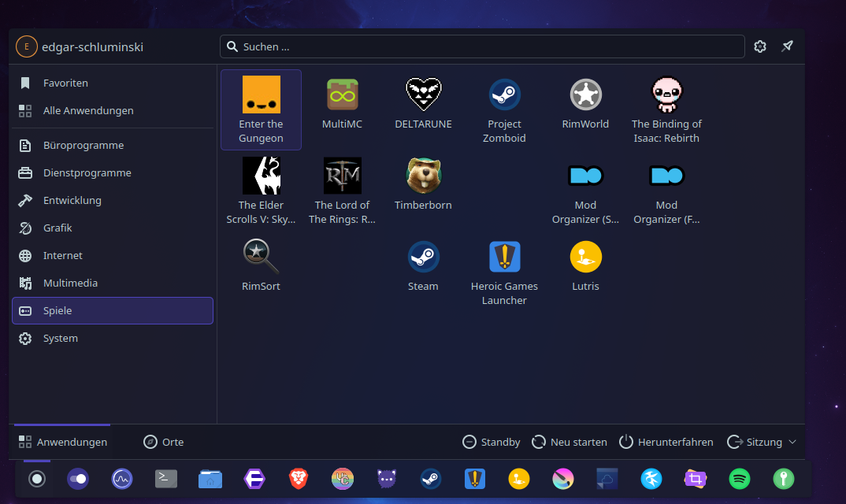The image size is (846, 504).
Task: Select the Entwicklung category
Action: click(x=113, y=200)
